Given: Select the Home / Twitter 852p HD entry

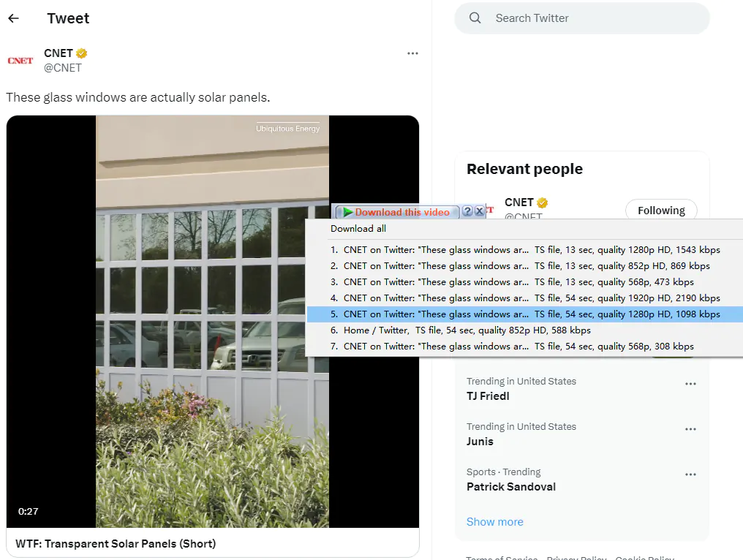Looking at the screenshot, I should [x=461, y=330].
